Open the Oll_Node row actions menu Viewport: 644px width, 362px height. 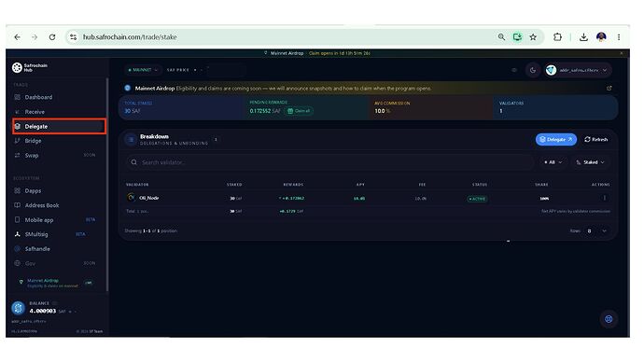coord(604,198)
